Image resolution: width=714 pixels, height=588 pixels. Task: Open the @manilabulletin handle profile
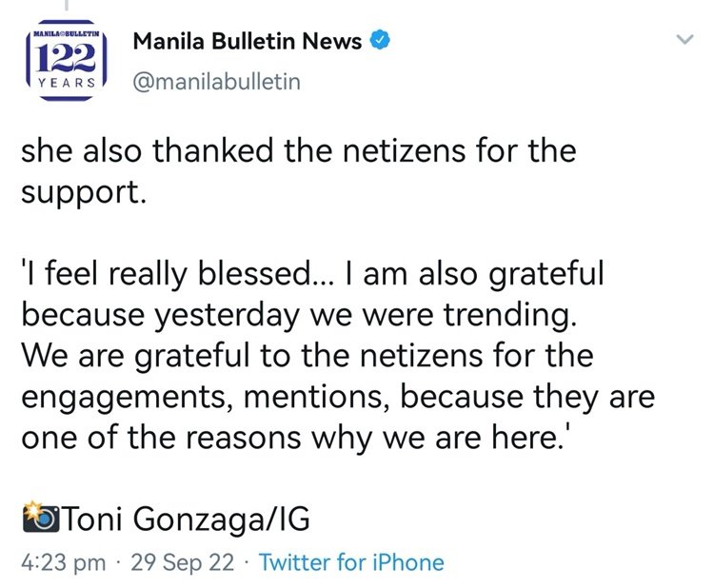click(217, 83)
